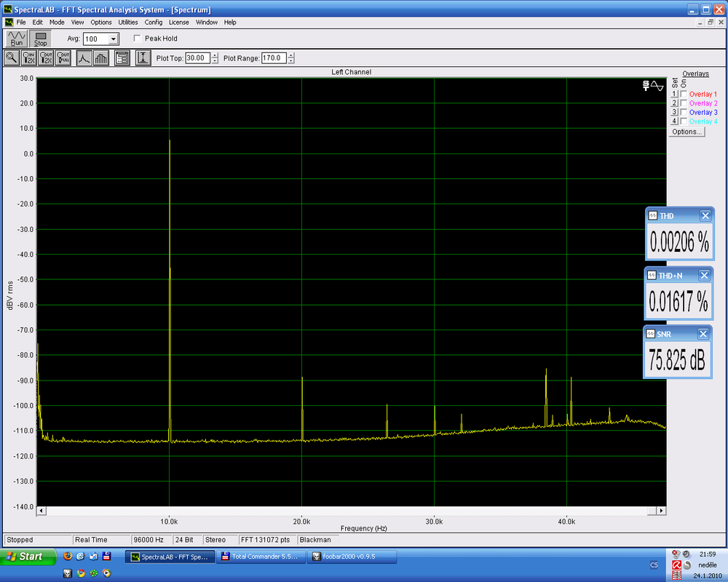This screenshot has height=582, width=728.
Task: Set overlay 4 with button 4
Action: coord(675,121)
